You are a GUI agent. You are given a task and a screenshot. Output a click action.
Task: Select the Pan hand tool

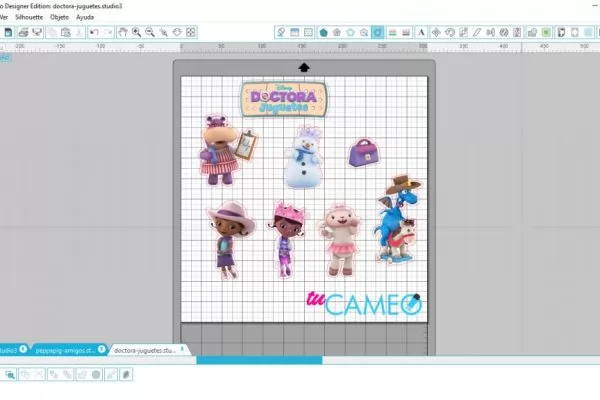pyautogui.click(x=122, y=33)
